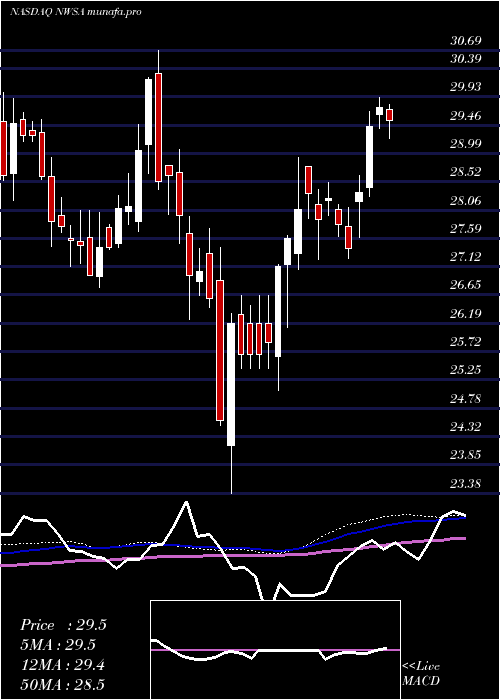This screenshot has height=700, width=500.
Task: Click the 12MA : 29.4 readout
Action: pyautogui.click(x=62, y=665)
